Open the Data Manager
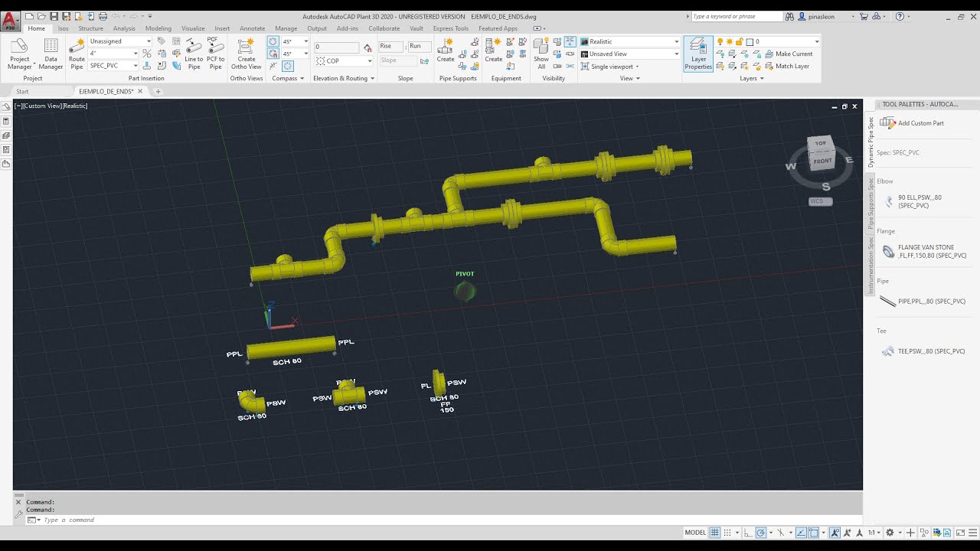 (51, 54)
